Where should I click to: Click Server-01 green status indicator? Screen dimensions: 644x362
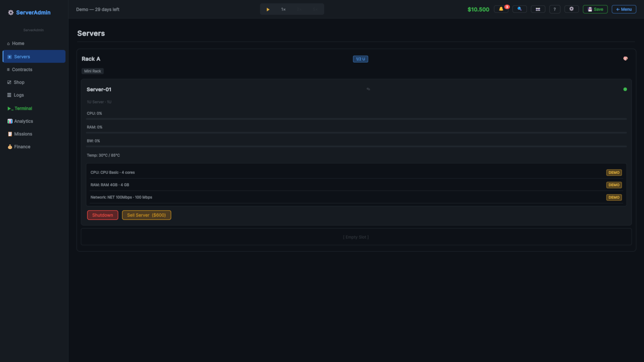pyautogui.click(x=625, y=89)
